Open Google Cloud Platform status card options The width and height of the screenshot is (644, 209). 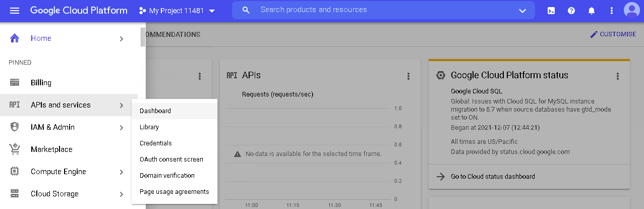[617, 76]
